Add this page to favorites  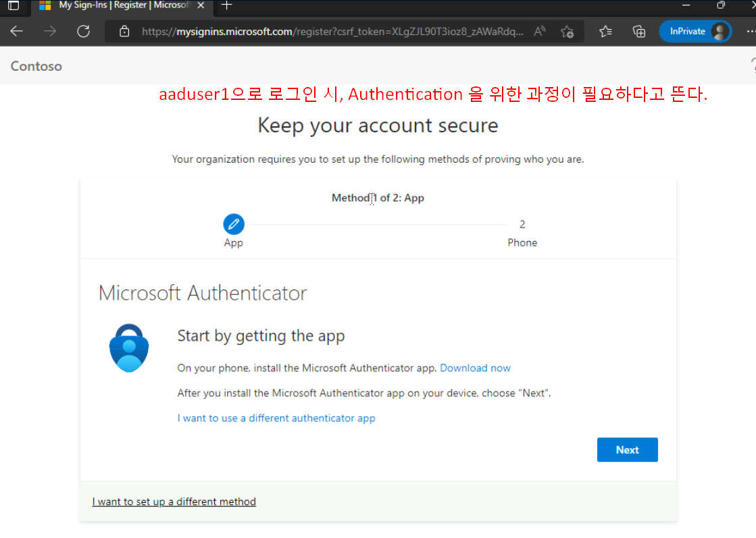tap(567, 32)
